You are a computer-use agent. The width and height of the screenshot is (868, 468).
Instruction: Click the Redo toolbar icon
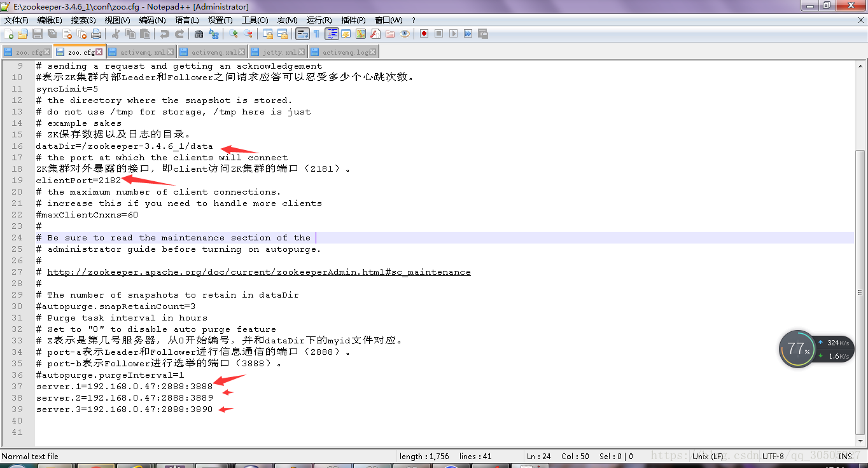[179, 34]
